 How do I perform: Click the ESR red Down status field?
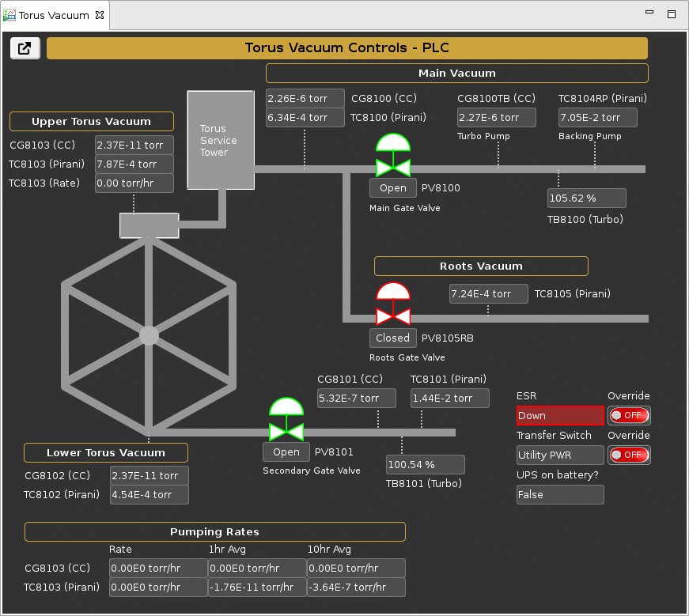tap(559, 416)
